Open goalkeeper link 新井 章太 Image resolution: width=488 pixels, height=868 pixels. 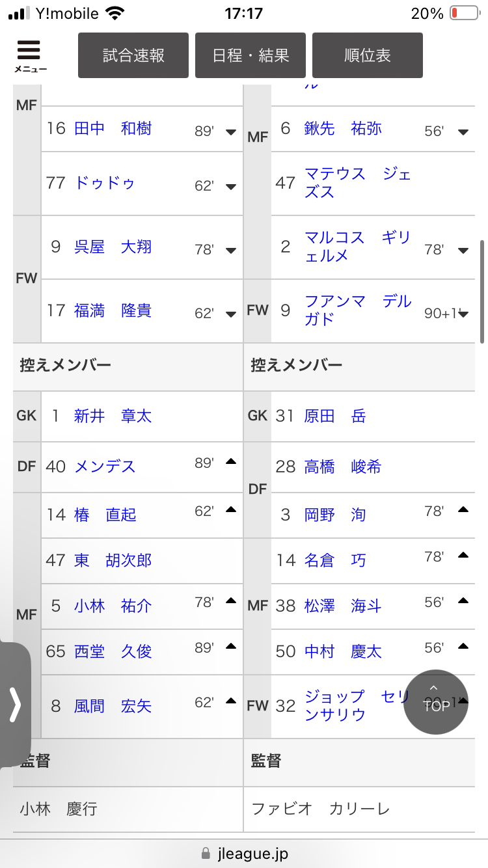pos(113,416)
